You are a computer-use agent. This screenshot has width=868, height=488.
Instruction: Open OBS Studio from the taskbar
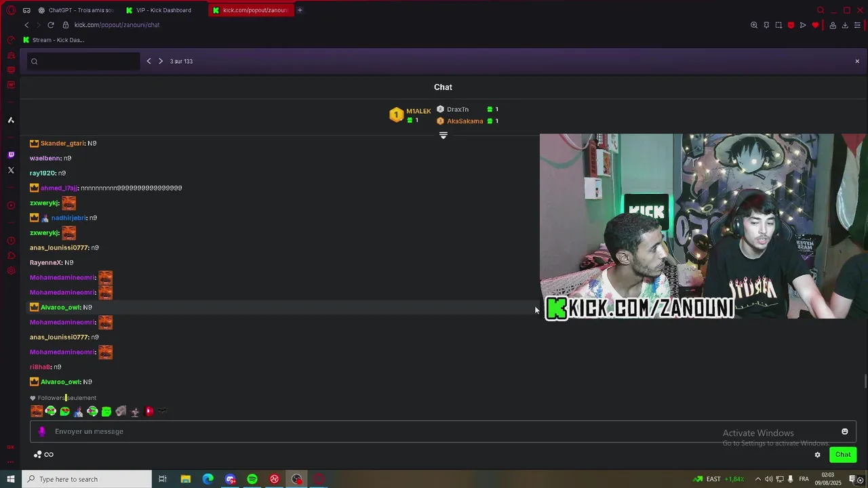tap(297, 479)
